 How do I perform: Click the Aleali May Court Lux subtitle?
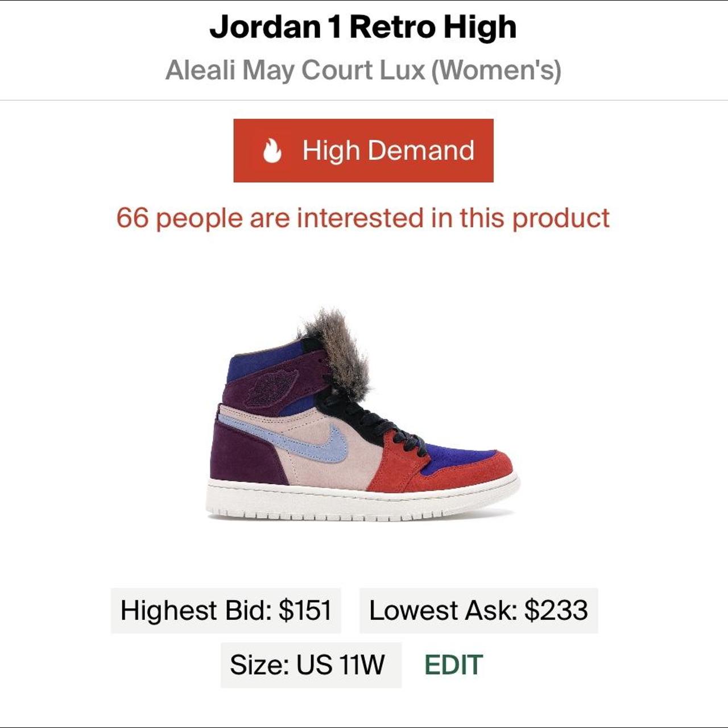363,71
